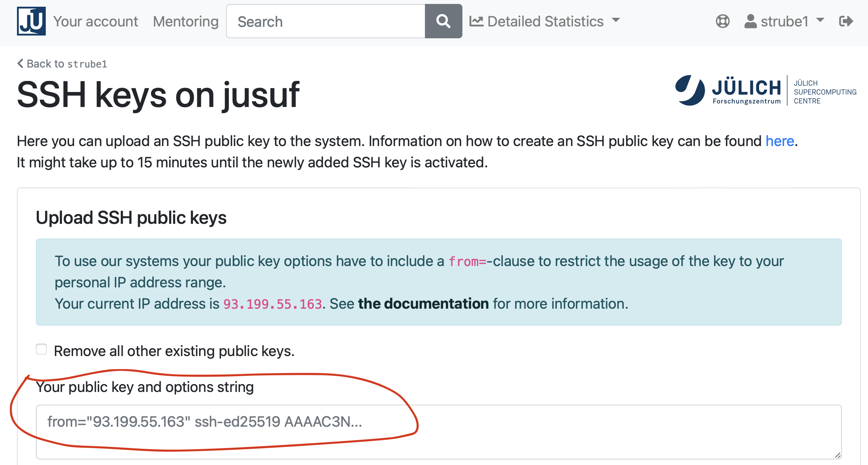Click the search magnifier button
Viewport: 868px width, 465px height.
(x=443, y=21)
